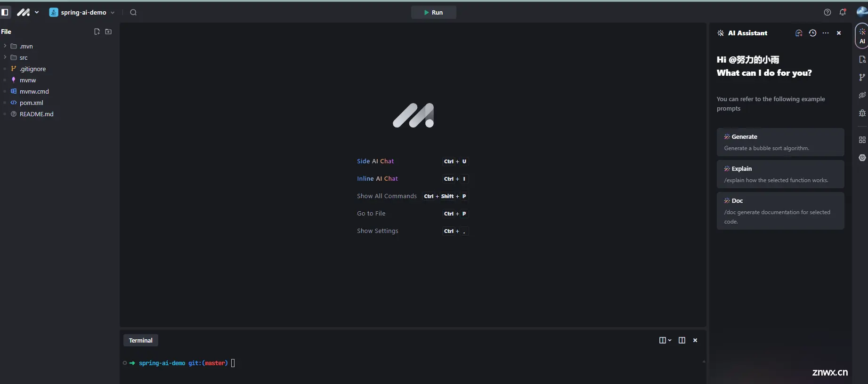Open the README.md file
This screenshot has height=384, width=868.
(59, 114)
